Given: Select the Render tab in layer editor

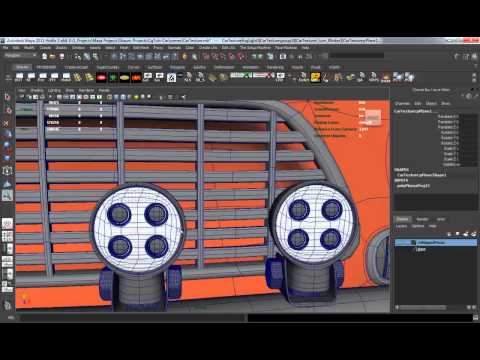Looking at the screenshot, I should pos(422,219).
